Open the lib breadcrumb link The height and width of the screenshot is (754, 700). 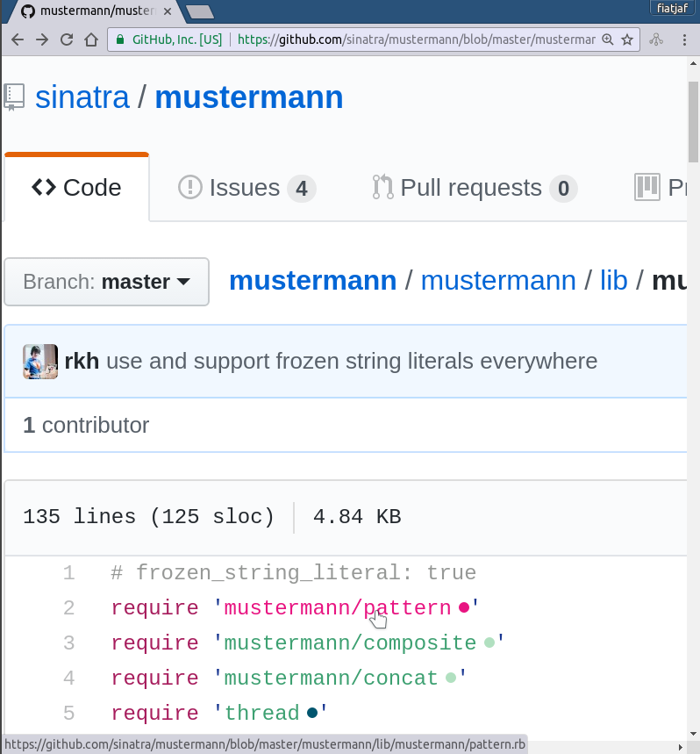(613, 281)
